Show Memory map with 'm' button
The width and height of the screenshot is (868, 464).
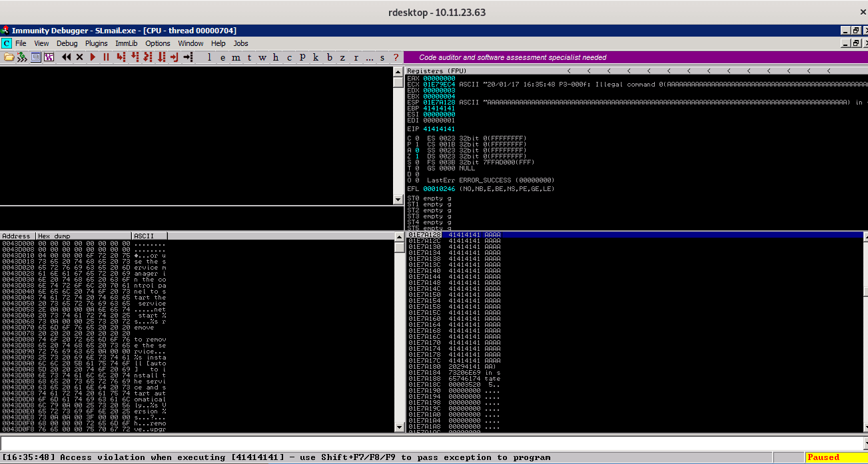[x=236, y=57]
